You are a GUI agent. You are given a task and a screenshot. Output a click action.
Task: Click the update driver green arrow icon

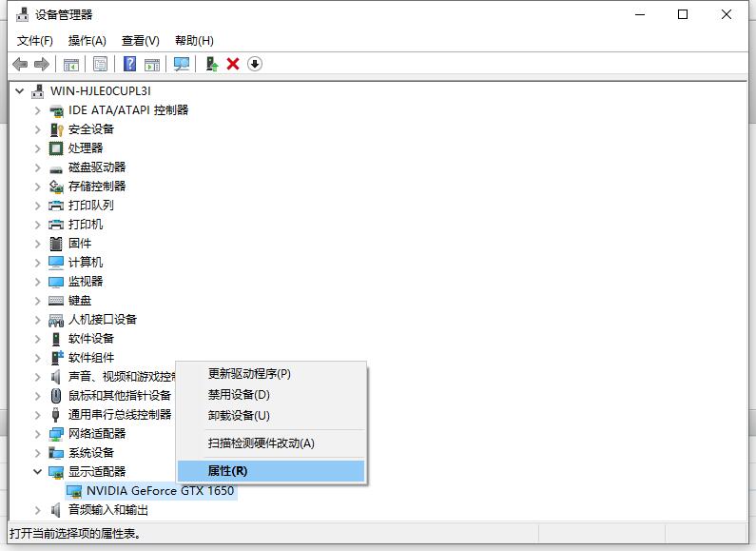coord(212,64)
